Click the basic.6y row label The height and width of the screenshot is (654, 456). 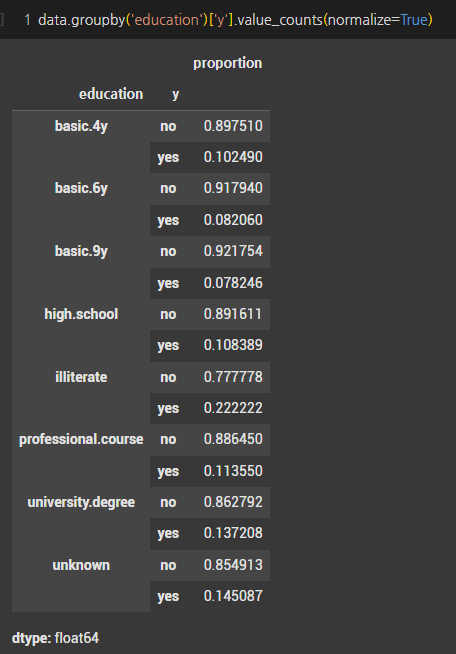tap(81, 189)
